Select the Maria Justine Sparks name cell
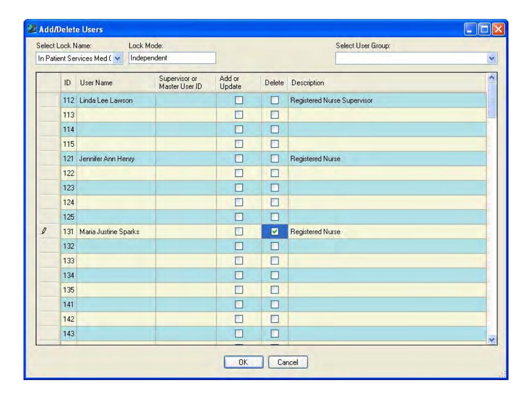This screenshot has height=396, width=532. point(116,231)
